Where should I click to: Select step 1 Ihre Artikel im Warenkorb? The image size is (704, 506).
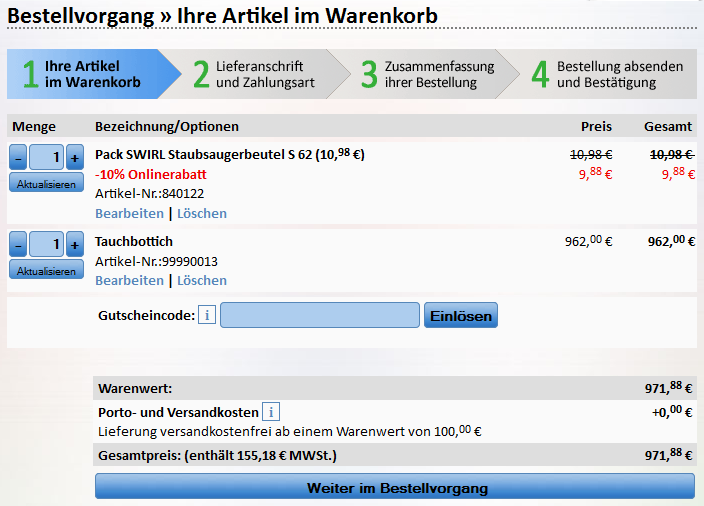click(x=92, y=74)
